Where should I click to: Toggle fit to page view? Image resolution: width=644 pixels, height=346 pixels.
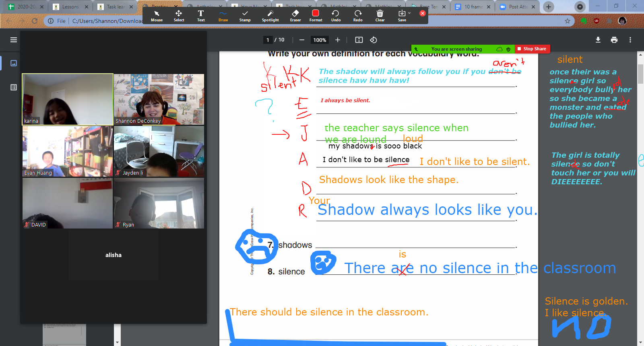(x=359, y=40)
